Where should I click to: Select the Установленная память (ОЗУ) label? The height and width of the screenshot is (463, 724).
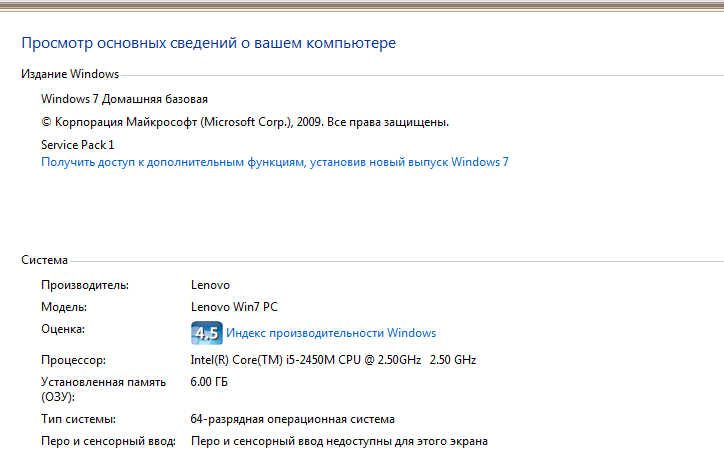point(103,390)
